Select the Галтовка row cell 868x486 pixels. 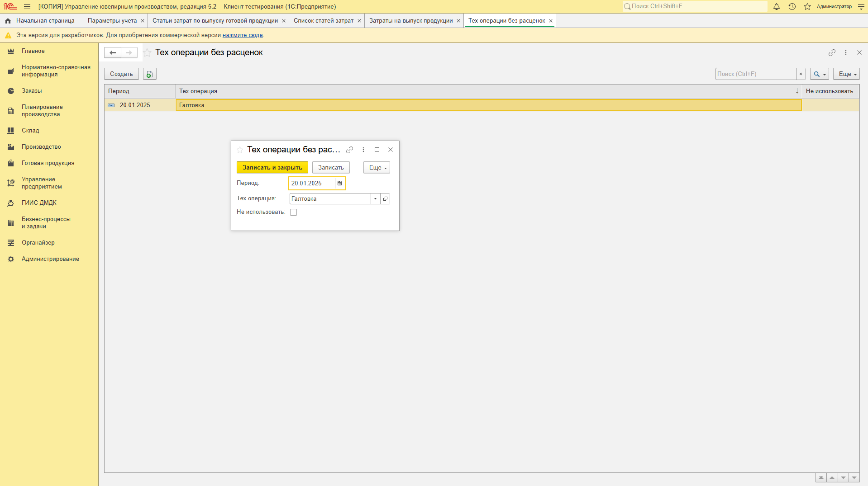pyautogui.click(x=488, y=105)
